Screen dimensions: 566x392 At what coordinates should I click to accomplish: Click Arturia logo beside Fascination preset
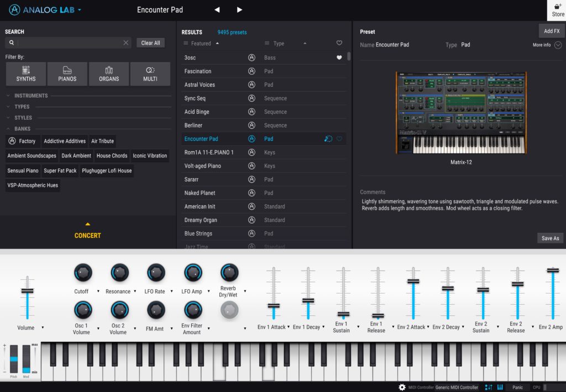tap(251, 71)
